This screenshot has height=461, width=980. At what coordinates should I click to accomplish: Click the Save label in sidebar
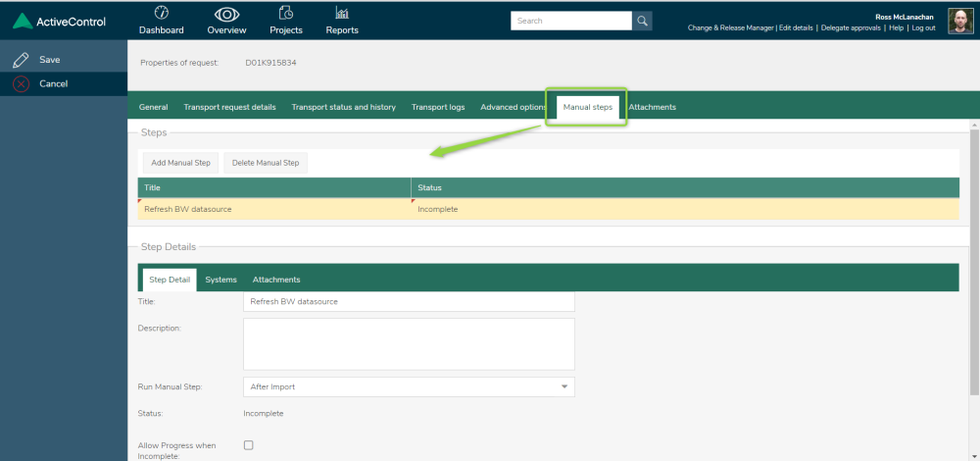pos(50,60)
